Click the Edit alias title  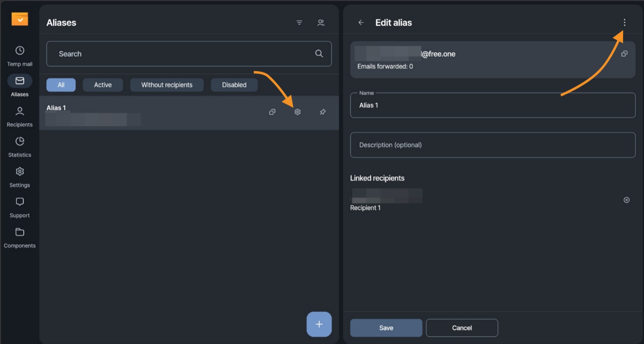coord(394,23)
